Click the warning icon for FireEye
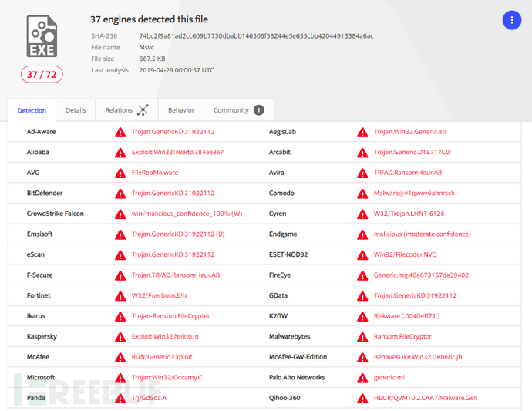This screenshot has height=411, width=532. coord(362,275)
